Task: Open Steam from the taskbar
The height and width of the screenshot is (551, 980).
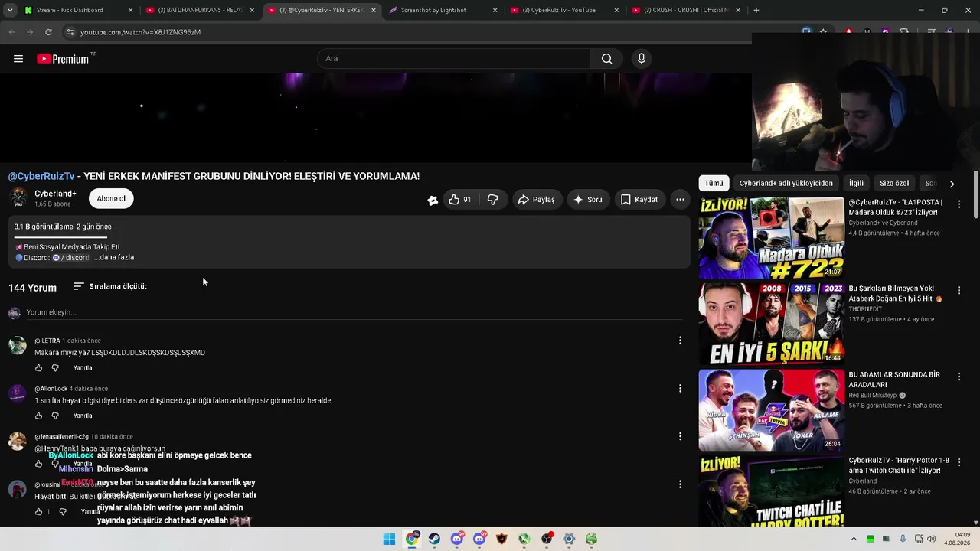Action: click(x=434, y=539)
